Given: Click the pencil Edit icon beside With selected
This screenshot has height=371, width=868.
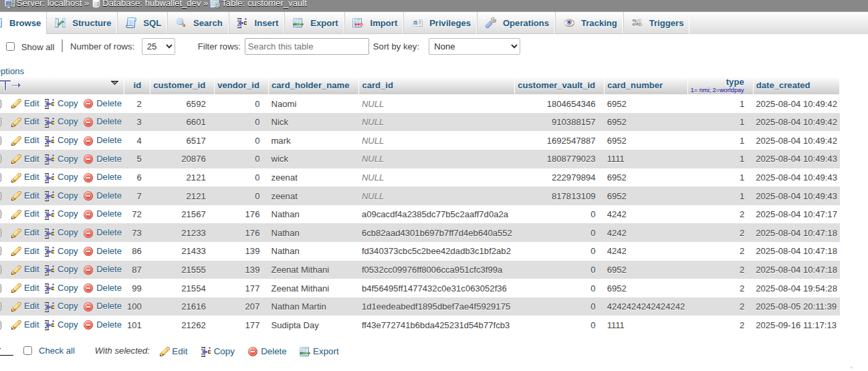Looking at the screenshot, I should pyautogui.click(x=165, y=352).
